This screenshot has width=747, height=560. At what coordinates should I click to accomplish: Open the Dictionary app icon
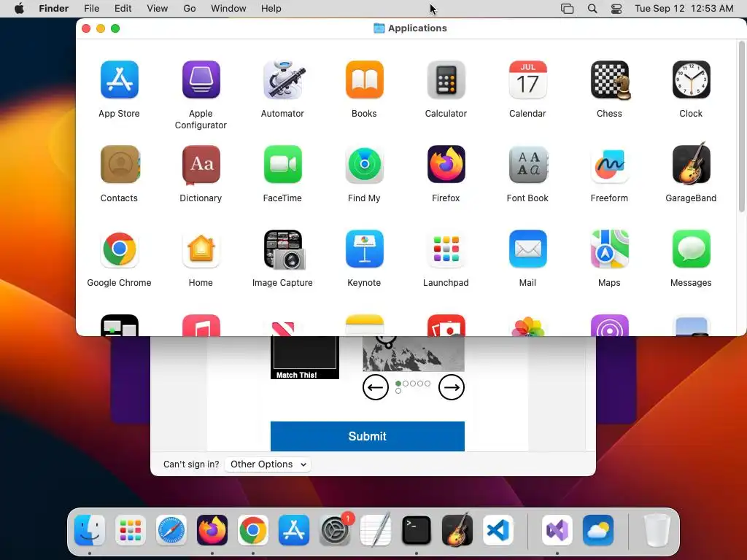point(201,164)
